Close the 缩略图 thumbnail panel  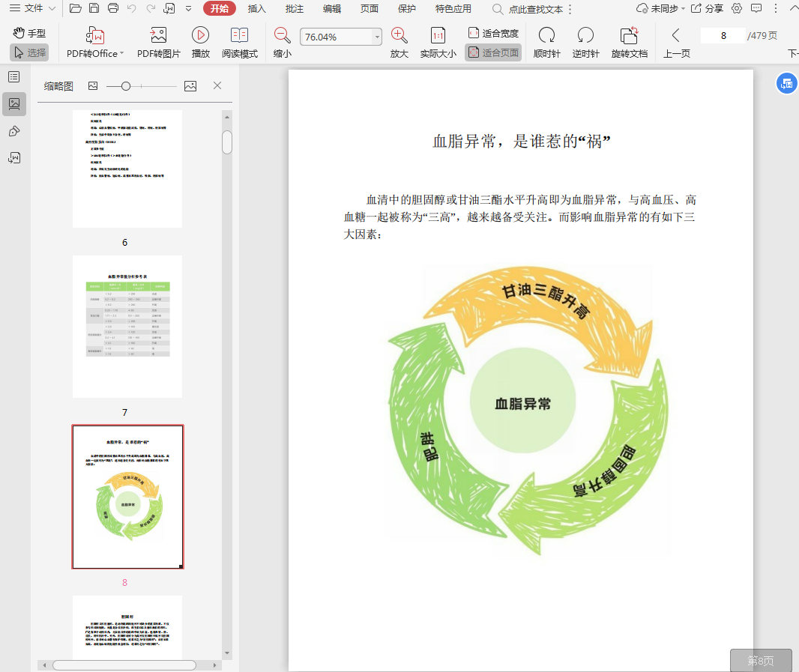point(217,85)
